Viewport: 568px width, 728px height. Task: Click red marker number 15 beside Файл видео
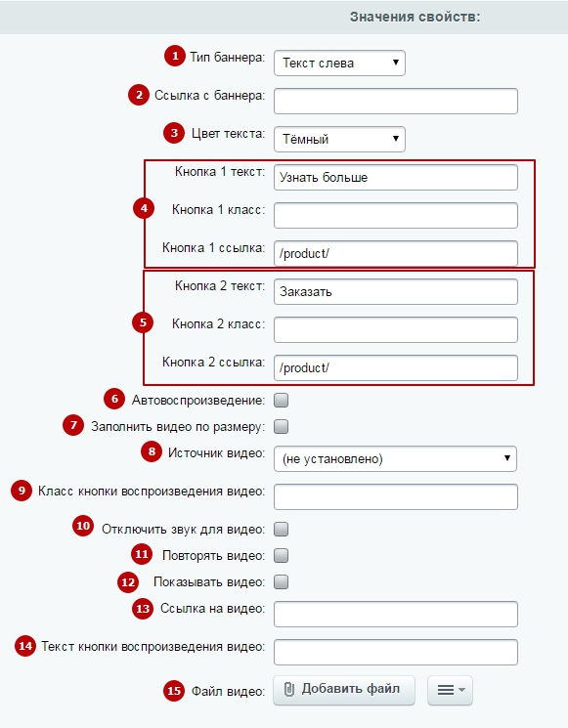click(174, 691)
